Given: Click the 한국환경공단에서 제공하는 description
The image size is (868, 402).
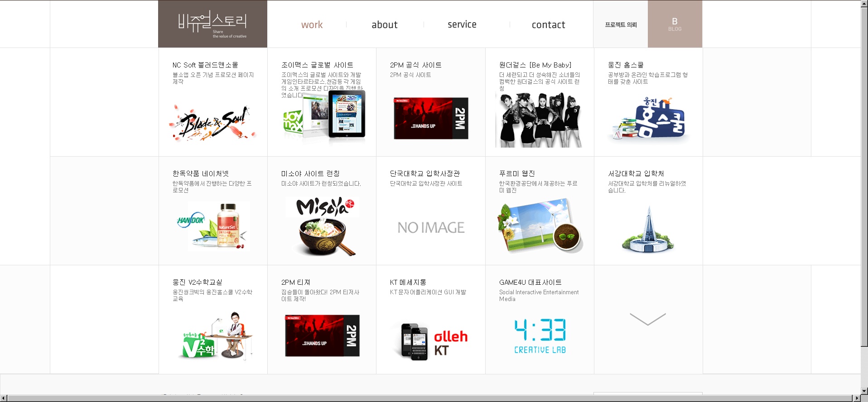Looking at the screenshot, I should 538,187.
